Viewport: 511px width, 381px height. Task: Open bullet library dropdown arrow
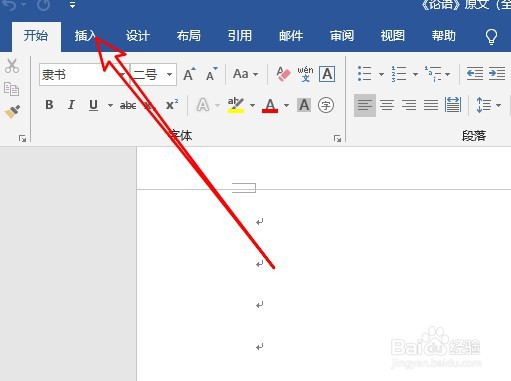click(381, 74)
